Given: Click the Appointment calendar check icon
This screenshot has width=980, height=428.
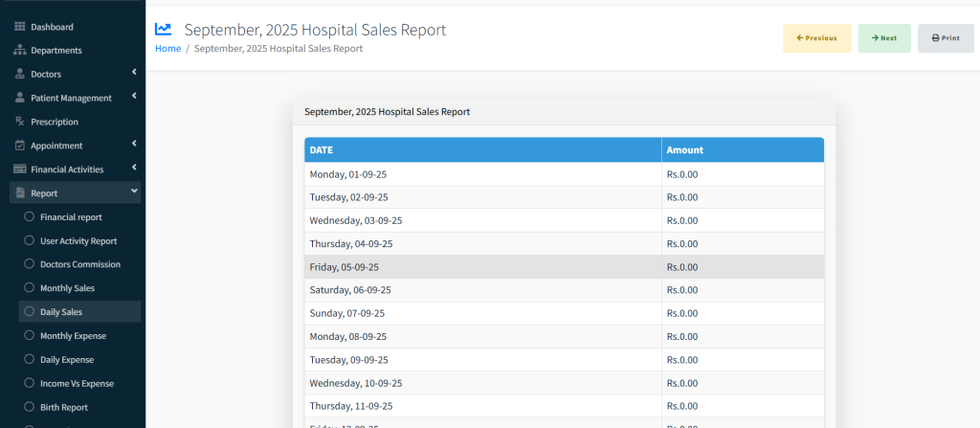Looking at the screenshot, I should pos(19,146).
